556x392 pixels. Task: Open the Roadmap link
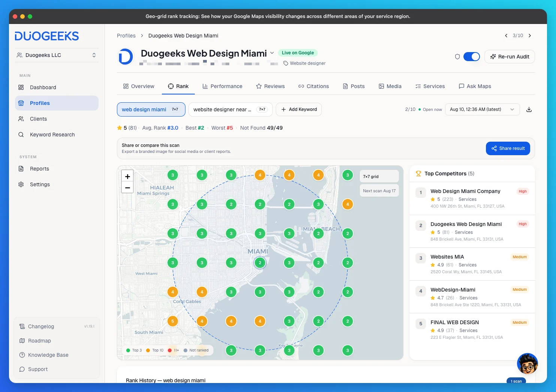(x=57, y=341)
